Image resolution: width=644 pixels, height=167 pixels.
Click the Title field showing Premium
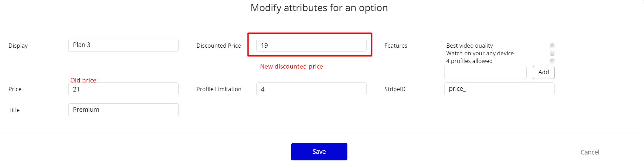pos(123,110)
